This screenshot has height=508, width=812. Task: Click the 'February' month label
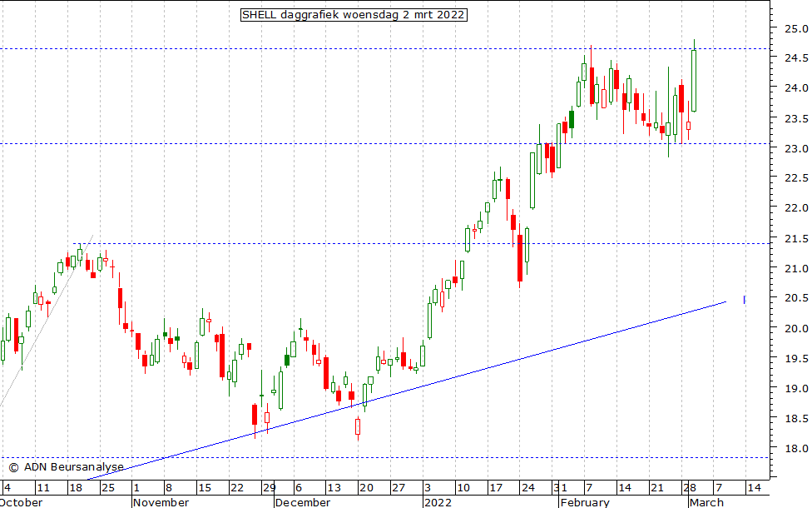(585, 502)
